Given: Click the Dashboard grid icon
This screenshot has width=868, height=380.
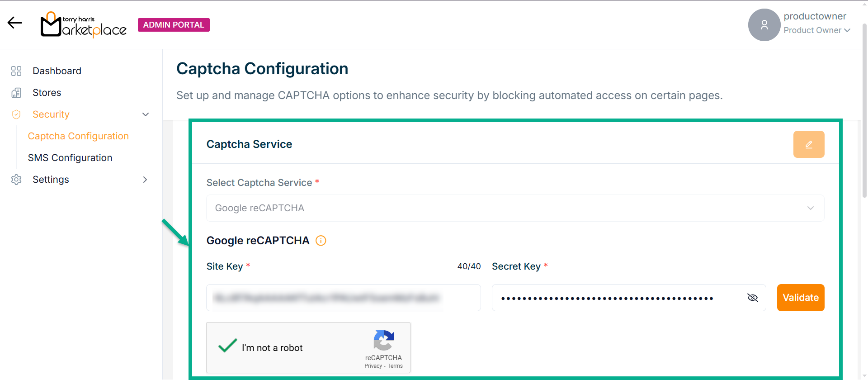Looking at the screenshot, I should pyautogui.click(x=16, y=71).
